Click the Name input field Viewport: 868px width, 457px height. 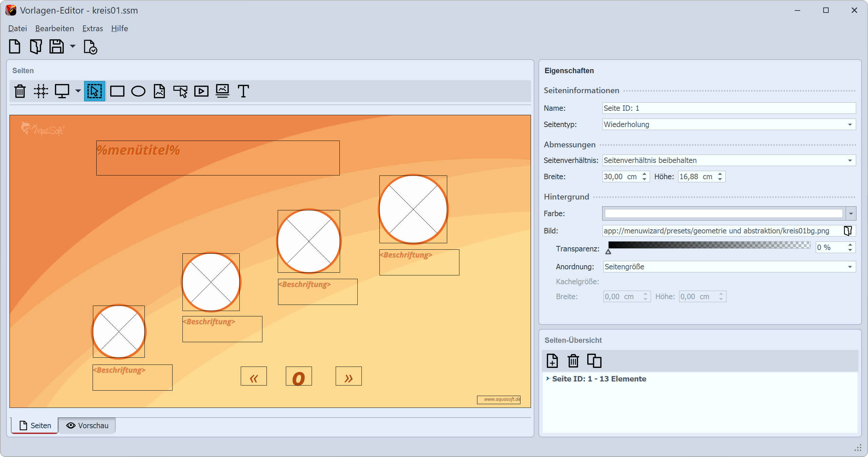[729, 108]
